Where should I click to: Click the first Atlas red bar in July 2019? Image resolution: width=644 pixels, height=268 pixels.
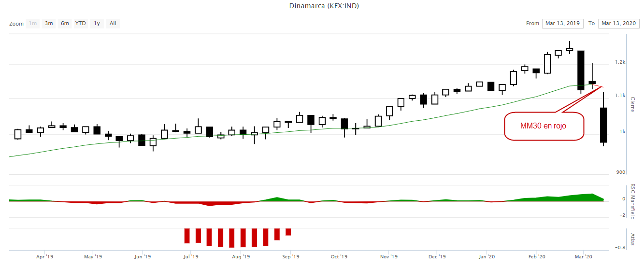[187, 236]
